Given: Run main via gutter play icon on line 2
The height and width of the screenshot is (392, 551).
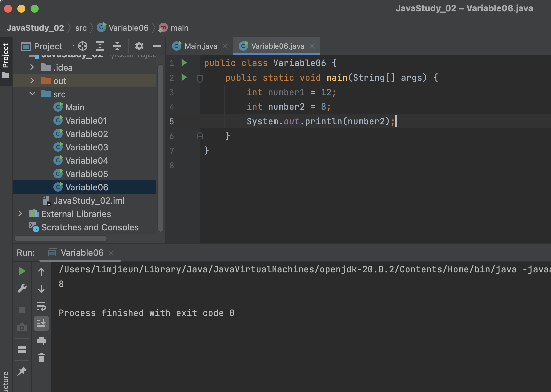Looking at the screenshot, I should [x=184, y=77].
